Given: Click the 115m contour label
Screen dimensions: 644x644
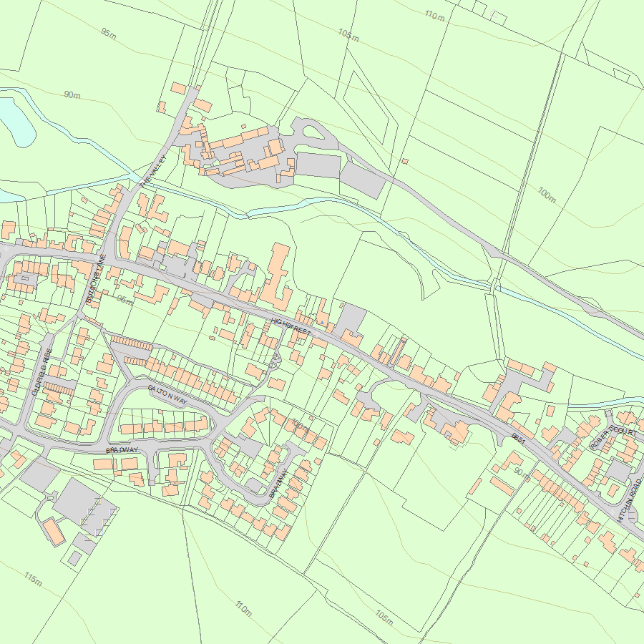Looking at the screenshot, I should [33, 579].
